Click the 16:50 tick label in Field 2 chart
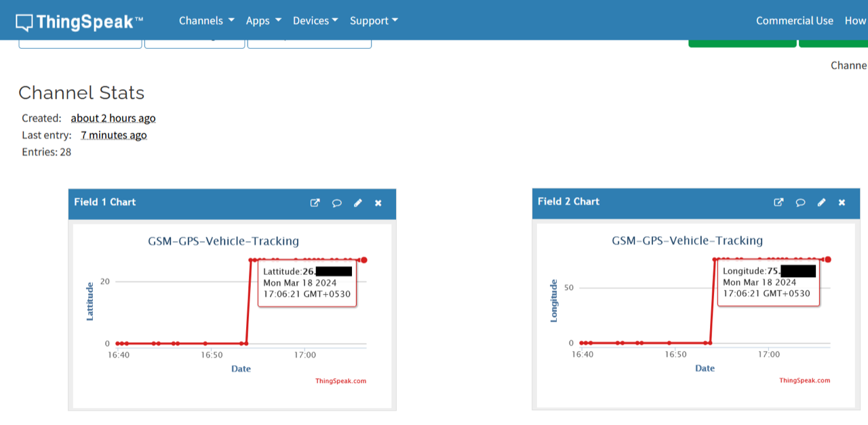The width and height of the screenshot is (868, 425). 675,354
